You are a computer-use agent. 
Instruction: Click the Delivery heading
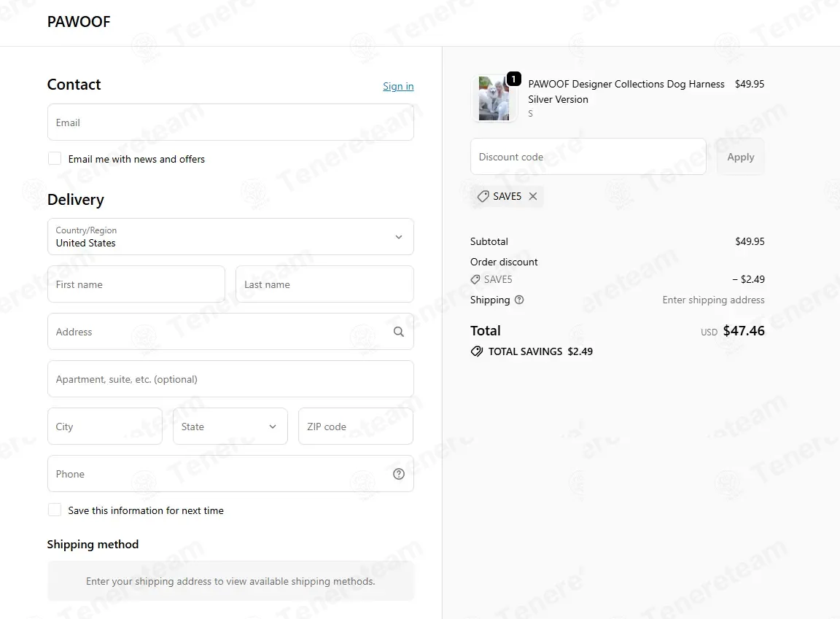pos(76,199)
